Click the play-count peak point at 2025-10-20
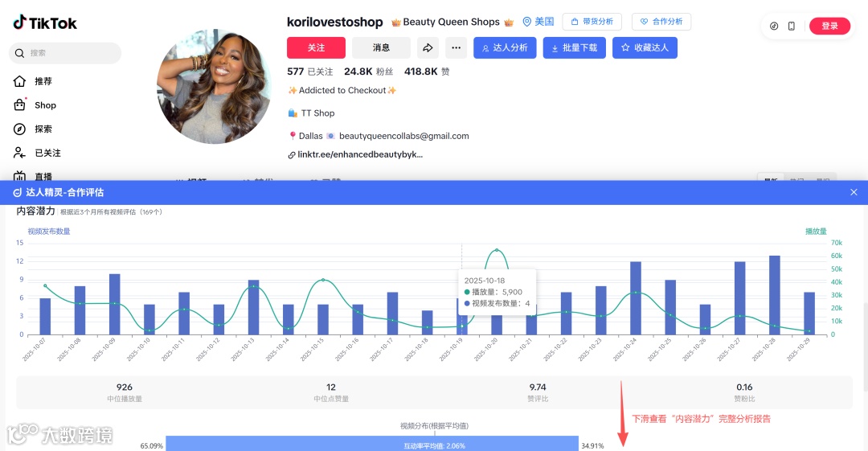The image size is (868, 451). coord(497,251)
